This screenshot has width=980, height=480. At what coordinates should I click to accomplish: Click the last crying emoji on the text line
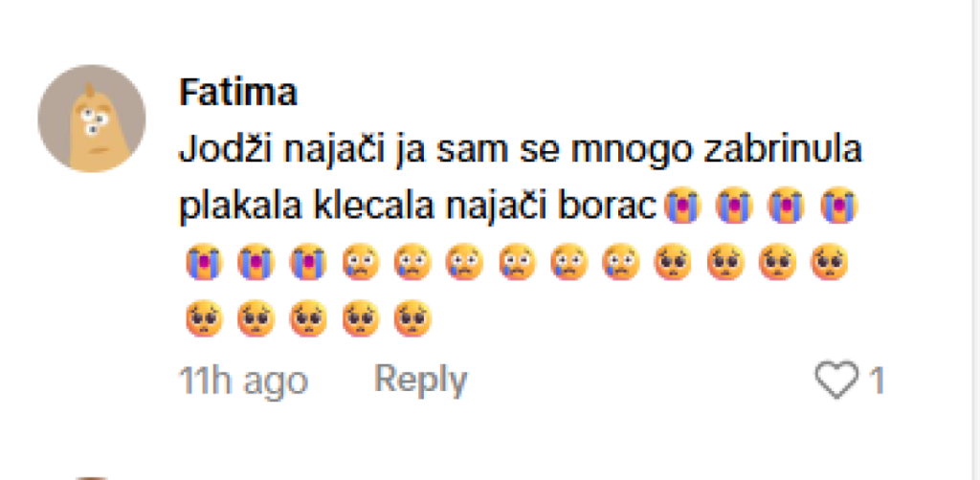pos(839,207)
